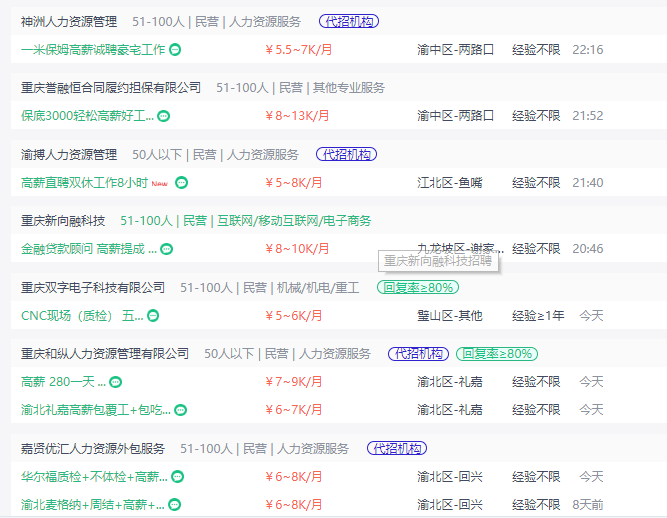Screen dimensions: 667x518
Task: Click company info 51-100人 | 民营 | 其他专业服务
Action: pos(300,88)
